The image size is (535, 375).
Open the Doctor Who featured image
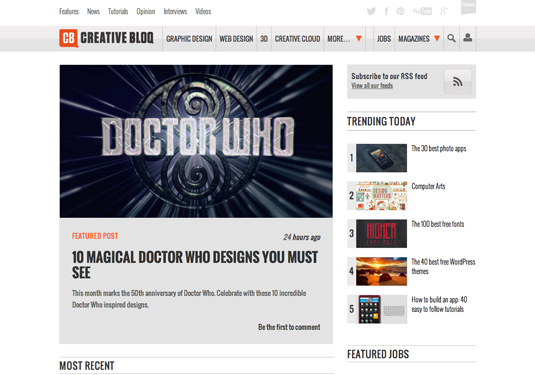pyautogui.click(x=196, y=141)
